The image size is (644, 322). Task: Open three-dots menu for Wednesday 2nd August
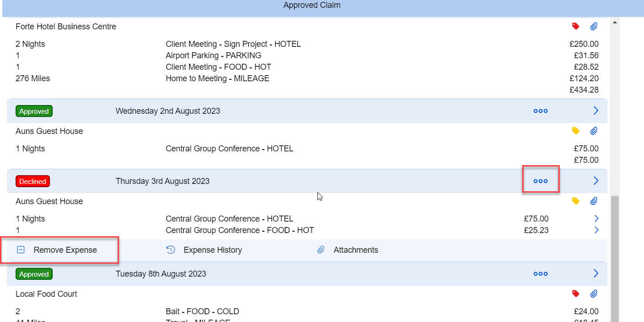[540, 111]
